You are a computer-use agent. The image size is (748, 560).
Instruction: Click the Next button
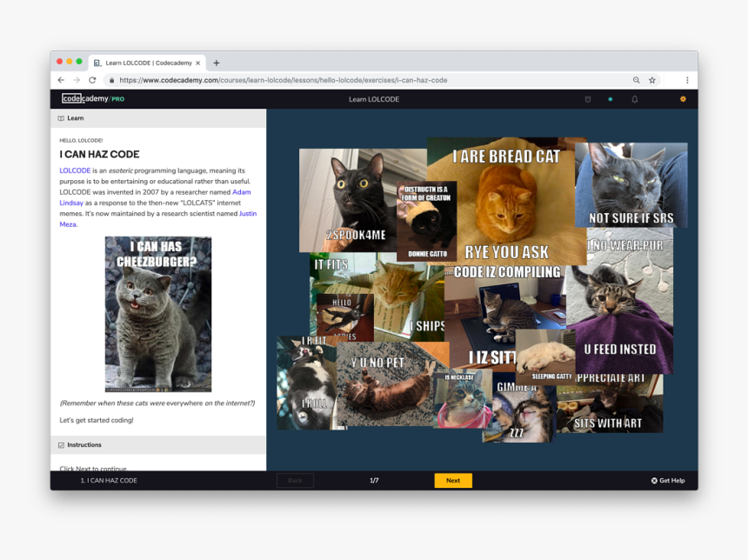(x=453, y=480)
